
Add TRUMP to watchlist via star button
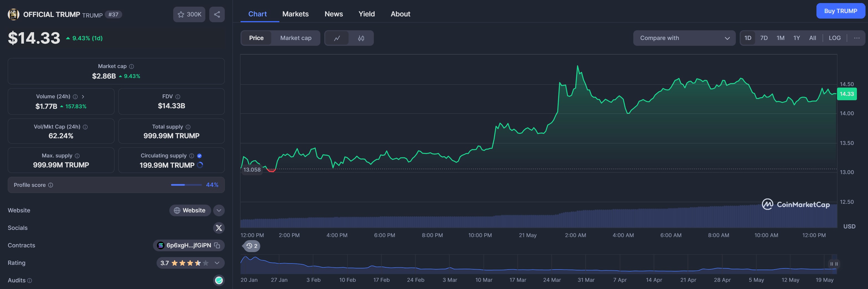point(189,14)
